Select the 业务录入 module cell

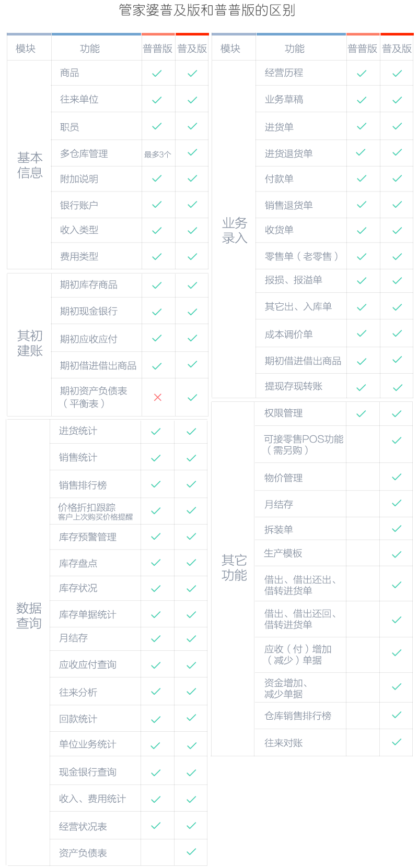(x=234, y=230)
